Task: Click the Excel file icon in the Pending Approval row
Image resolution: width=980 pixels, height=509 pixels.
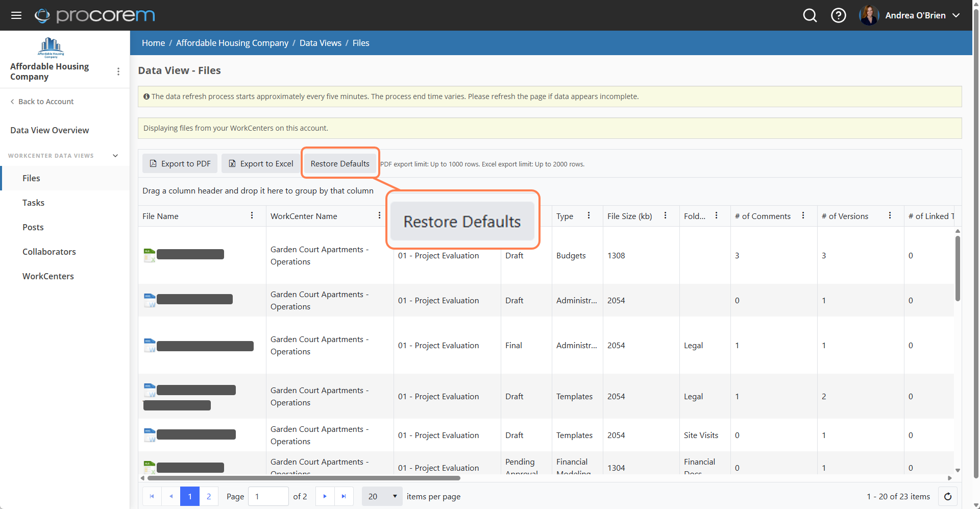Action: [150, 468]
